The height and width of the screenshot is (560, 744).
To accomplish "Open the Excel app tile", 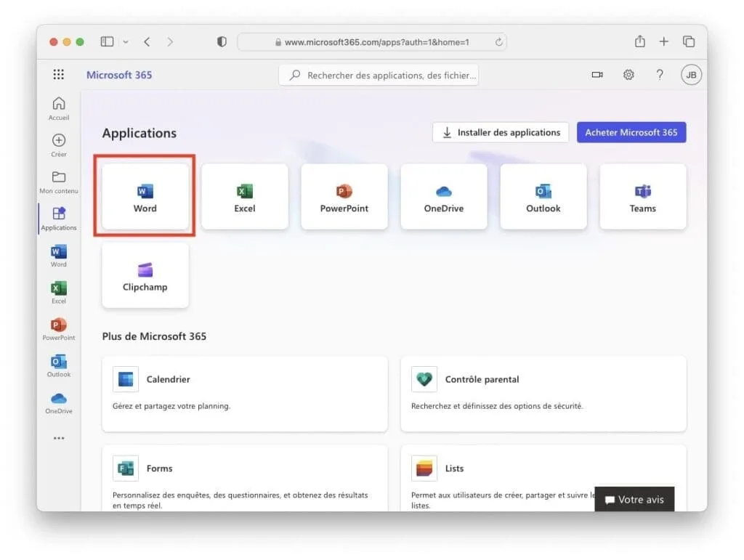I will 245,197.
